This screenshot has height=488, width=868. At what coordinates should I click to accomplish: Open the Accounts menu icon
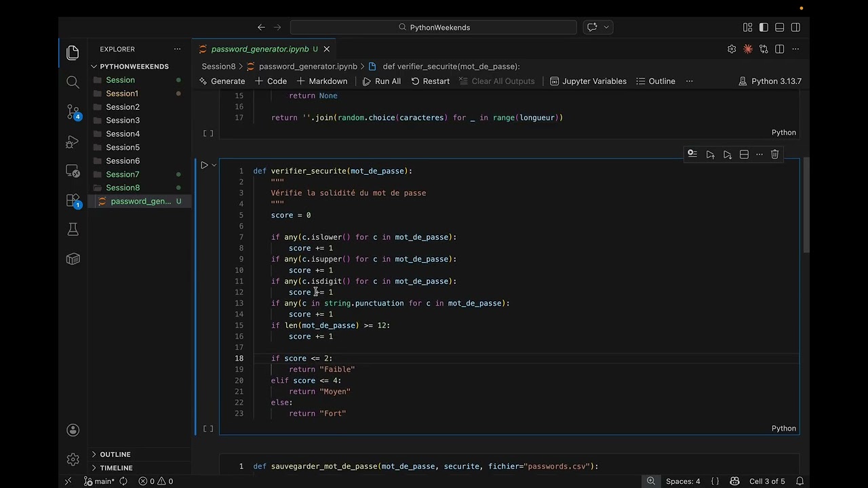(73, 430)
